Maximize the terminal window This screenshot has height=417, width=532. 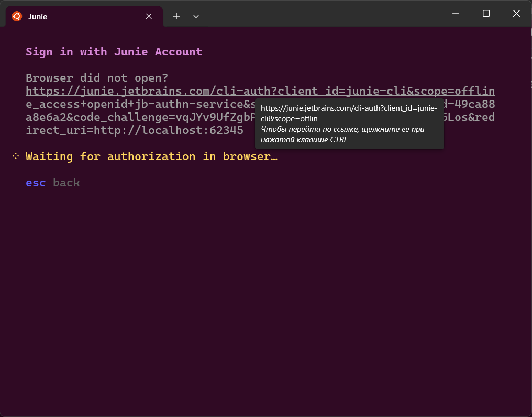486,13
